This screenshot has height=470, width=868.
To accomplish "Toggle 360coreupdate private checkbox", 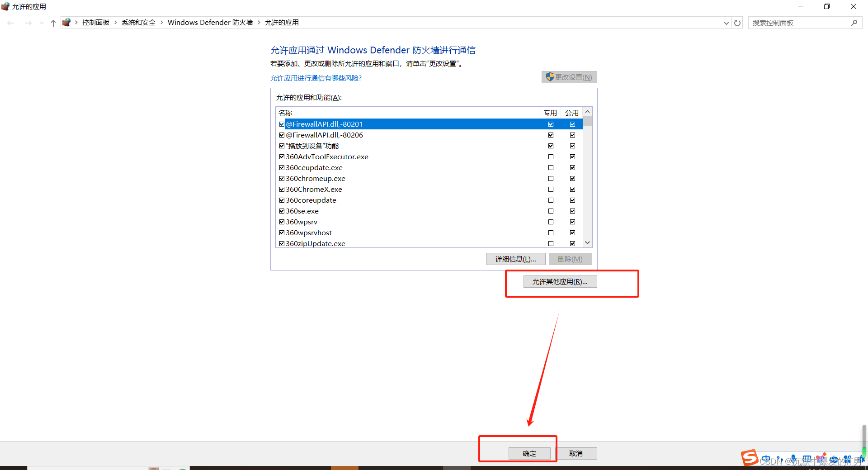I will (551, 200).
